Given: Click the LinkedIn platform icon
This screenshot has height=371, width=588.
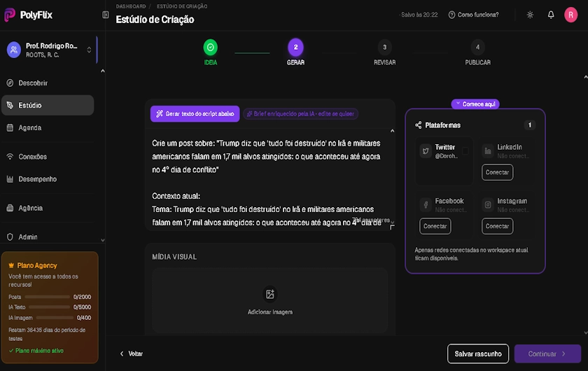Looking at the screenshot, I should (x=488, y=150).
